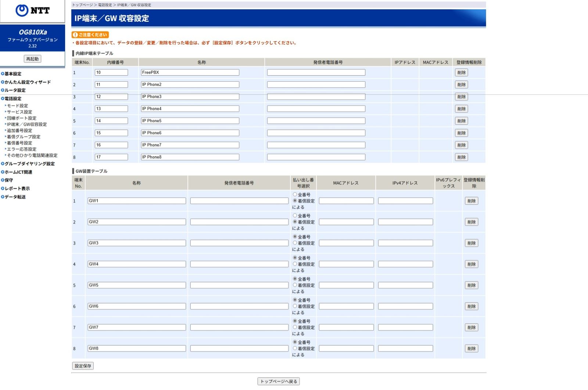Expand the グループダイヤリング設定 section
588x390 pixels.
click(x=29, y=164)
